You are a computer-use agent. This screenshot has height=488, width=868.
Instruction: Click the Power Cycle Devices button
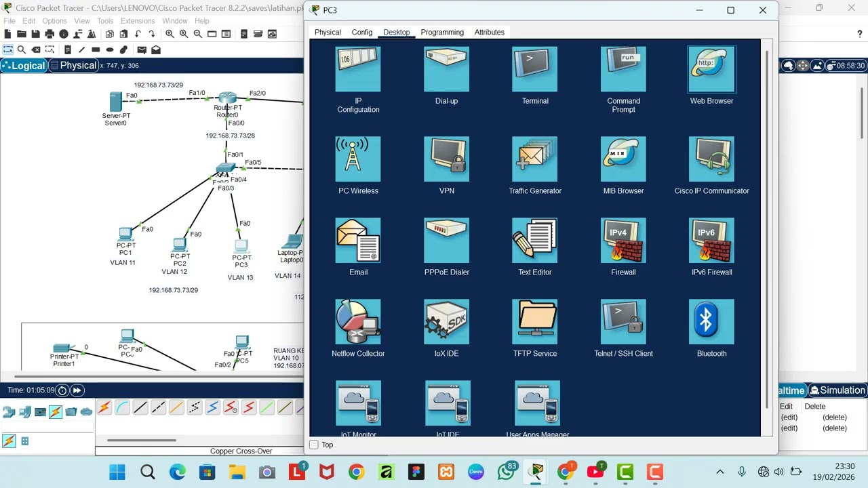click(x=62, y=390)
